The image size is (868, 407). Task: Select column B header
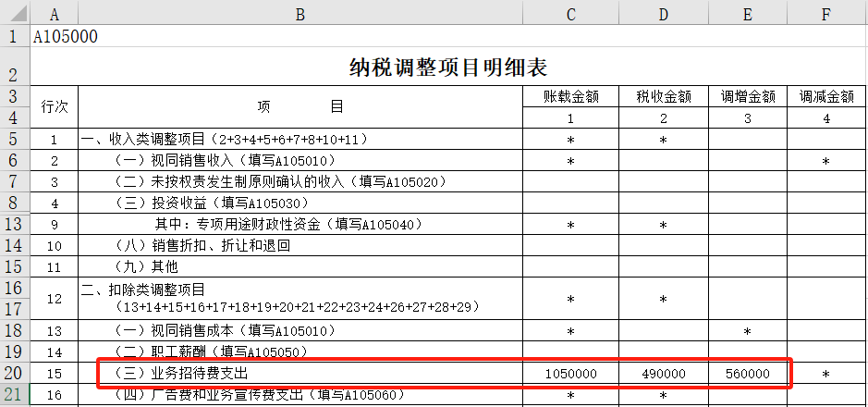pyautogui.click(x=300, y=14)
